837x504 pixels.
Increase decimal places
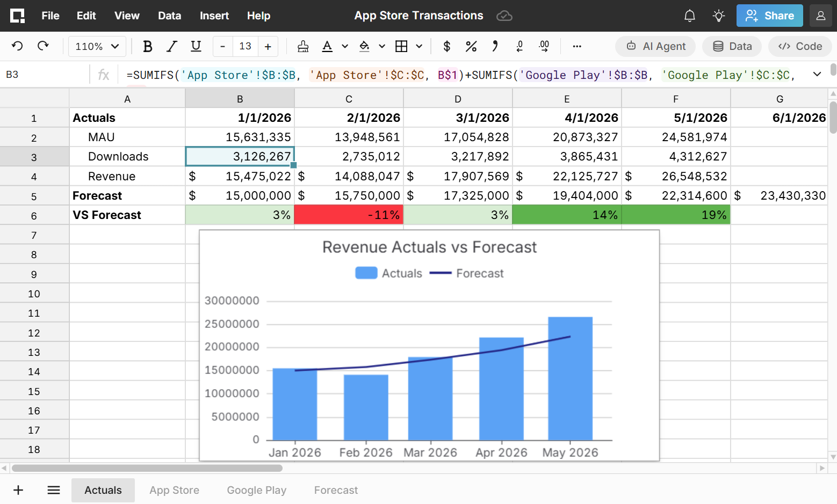click(x=544, y=46)
